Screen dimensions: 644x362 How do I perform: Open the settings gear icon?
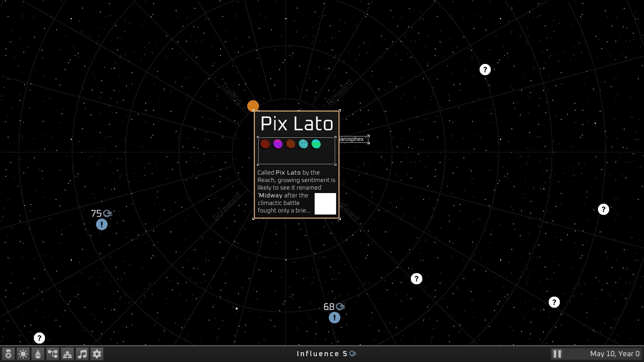tap(97, 354)
